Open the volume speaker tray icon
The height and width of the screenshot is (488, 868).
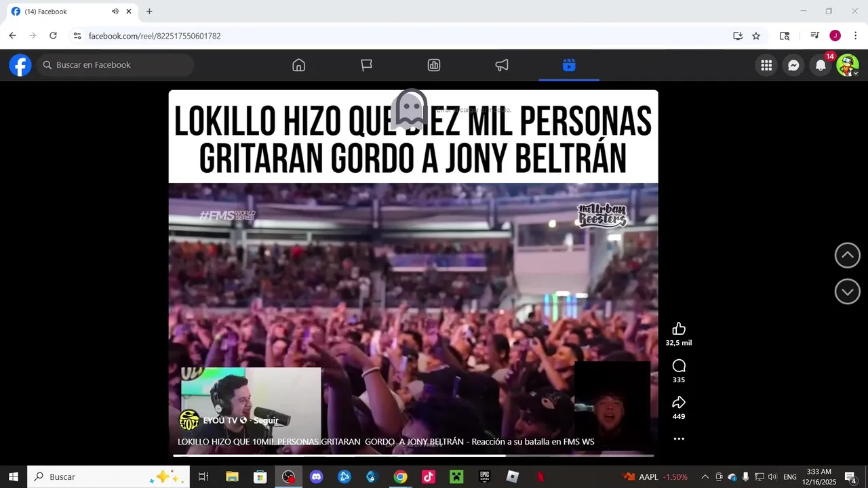click(x=772, y=477)
